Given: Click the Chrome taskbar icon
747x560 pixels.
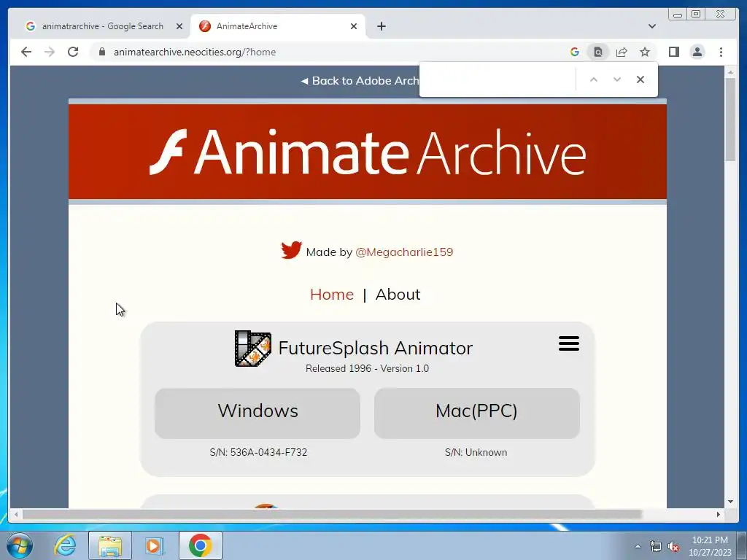Looking at the screenshot, I should [200, 545].
